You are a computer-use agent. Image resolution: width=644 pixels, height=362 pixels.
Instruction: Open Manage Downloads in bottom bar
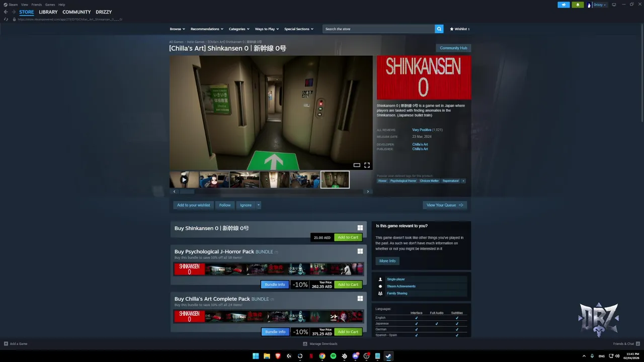[320, 344]
